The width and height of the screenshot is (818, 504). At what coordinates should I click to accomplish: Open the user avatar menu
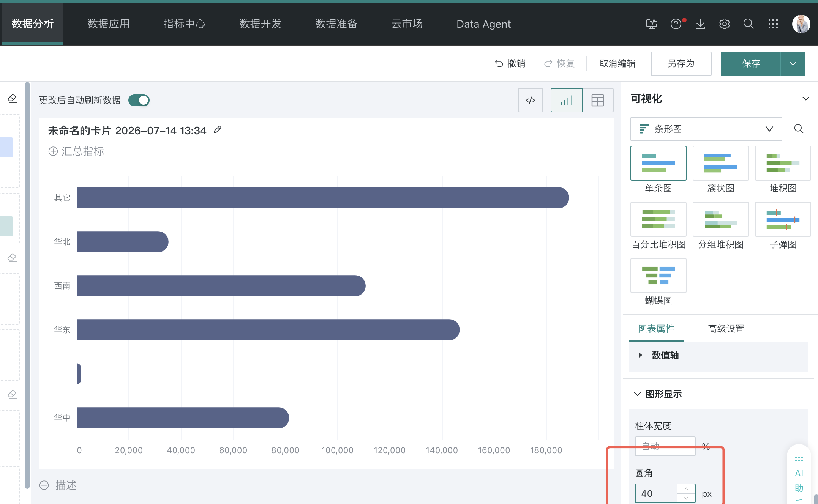[801, 24]
